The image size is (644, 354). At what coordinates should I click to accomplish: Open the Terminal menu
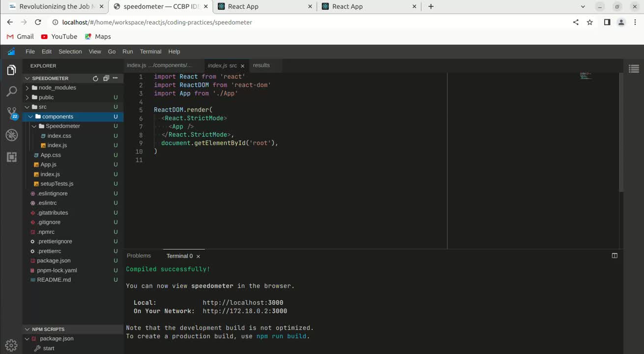click(150, 52)
